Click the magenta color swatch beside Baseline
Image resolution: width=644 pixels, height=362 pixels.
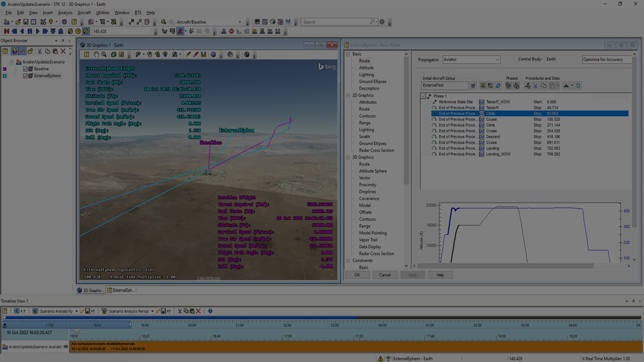tap(5, 69)
